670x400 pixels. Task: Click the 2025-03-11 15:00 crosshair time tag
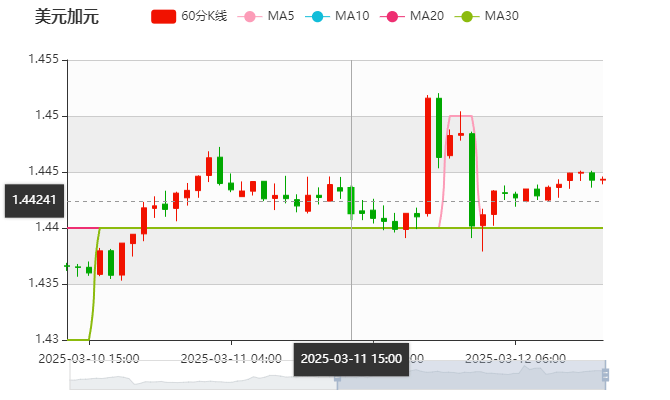351,359
